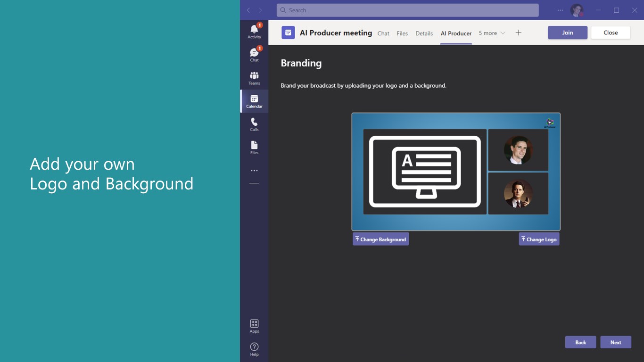Click the Change Logo button
The height and width of the screenshot is (362, 644).
pos(539,239)
